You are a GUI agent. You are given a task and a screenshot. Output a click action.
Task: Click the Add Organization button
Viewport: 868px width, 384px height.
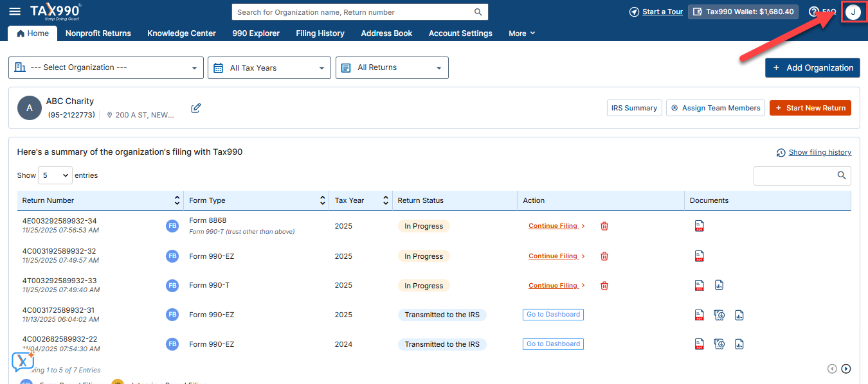[x=813, y=67]
